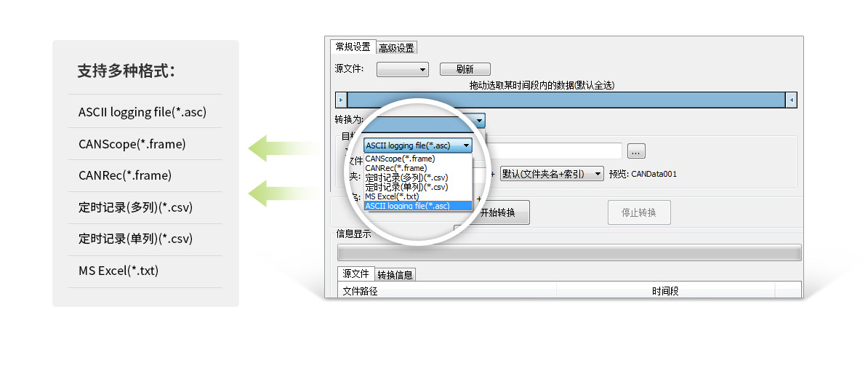Select 定时记录(多列)(*.csv) option
The image size is (868, 371).
(407, 177)
